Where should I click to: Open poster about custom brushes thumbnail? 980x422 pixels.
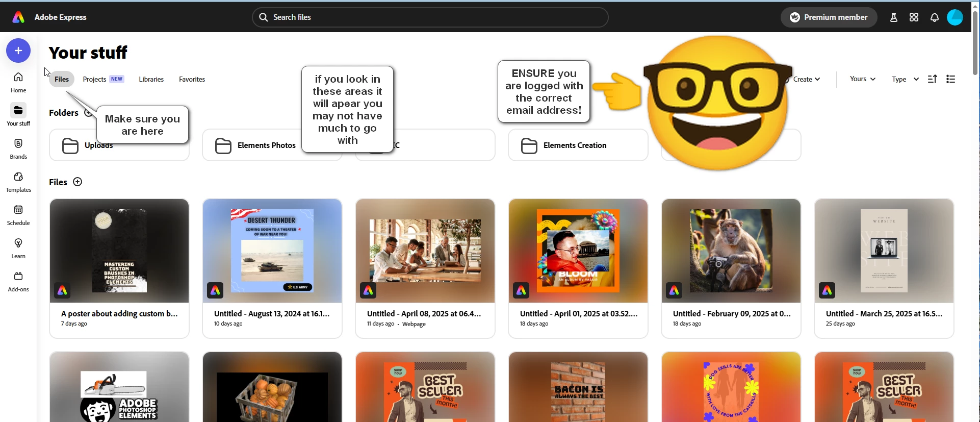pyautogui.click(x=119, y=251)
